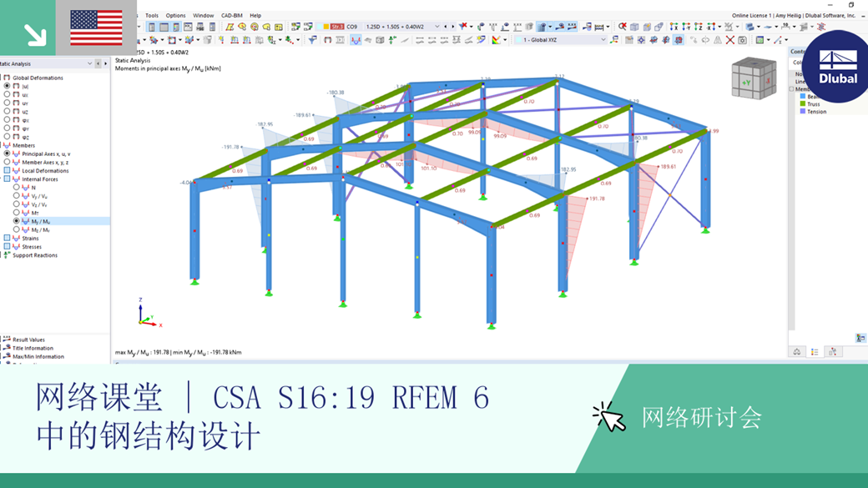Viewport: 868px width, 488px height.
Task: Click the colored results panel toggle icon
Action: tap(176, 27)
